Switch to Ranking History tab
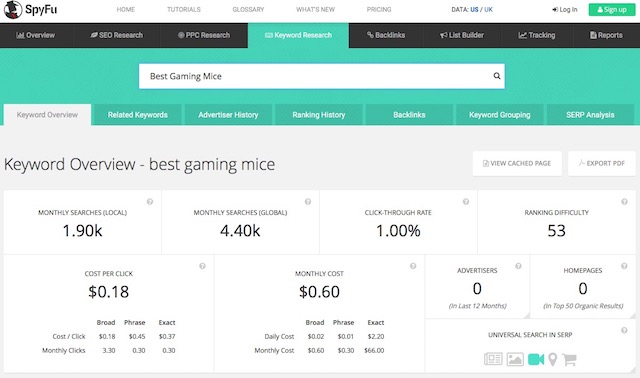640x378 pixels. pos(319,115)
